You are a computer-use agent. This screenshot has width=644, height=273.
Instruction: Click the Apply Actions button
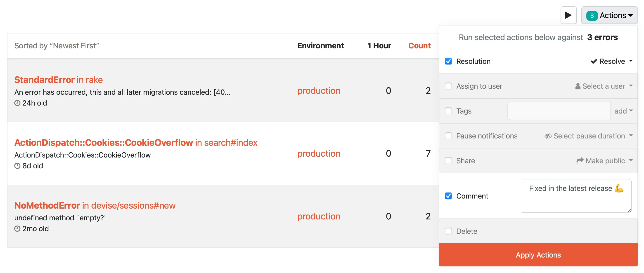click(538, 255)
